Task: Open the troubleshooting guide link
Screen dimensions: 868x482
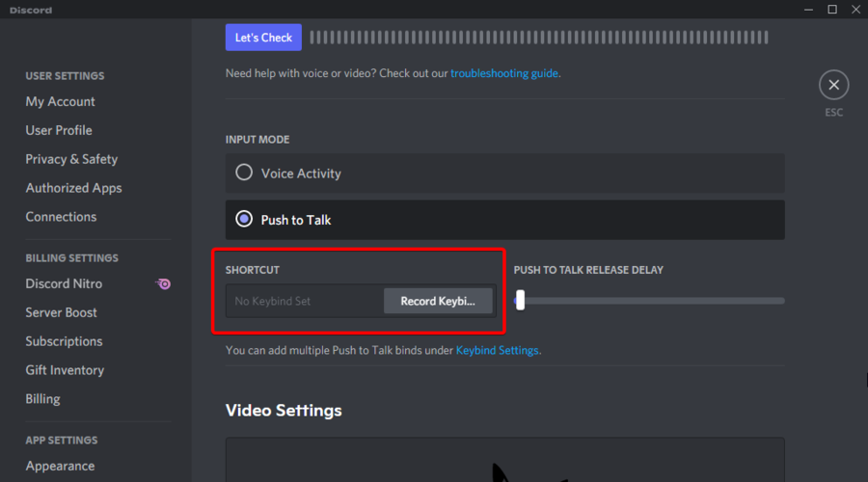Action: click(503, 72)
